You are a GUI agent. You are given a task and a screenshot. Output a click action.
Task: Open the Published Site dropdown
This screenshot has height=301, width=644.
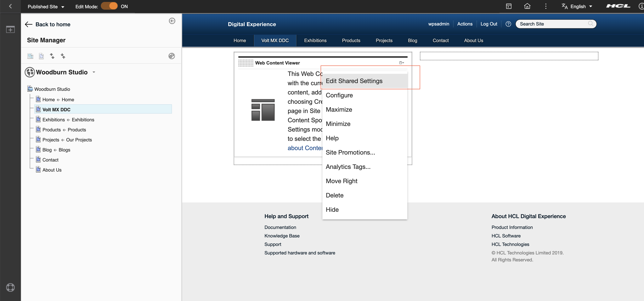46,7
